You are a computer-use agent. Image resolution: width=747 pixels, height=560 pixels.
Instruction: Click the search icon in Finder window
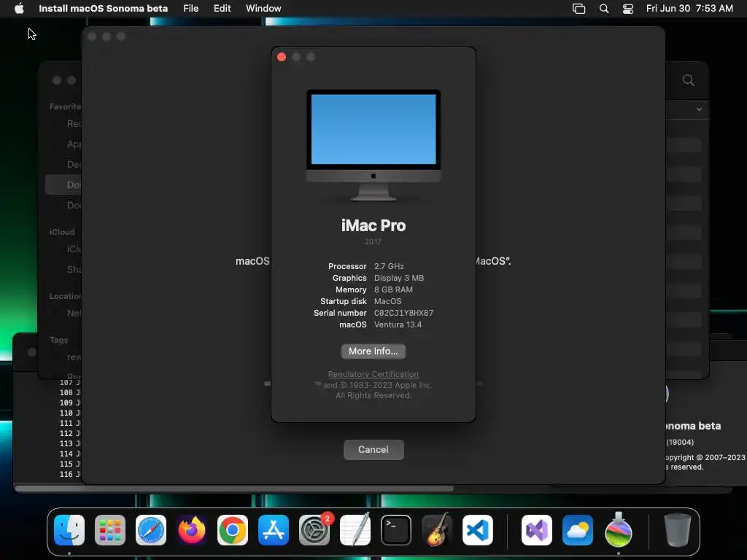click(689, 80)
